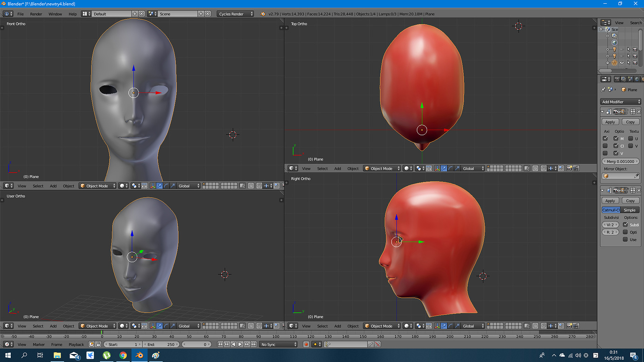The image size is (644, 362).
Task: Click the Top Ortho OpenGL render camera icon
Action: 569,168
